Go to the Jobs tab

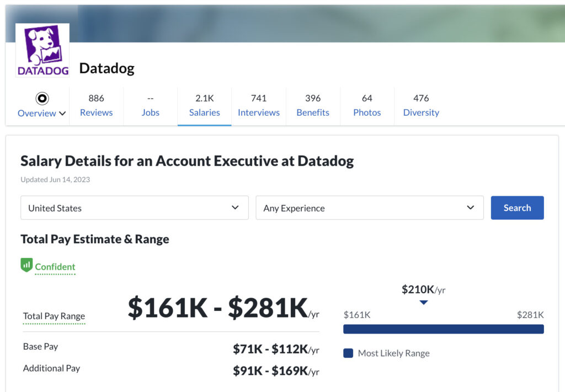pos(150,106)
